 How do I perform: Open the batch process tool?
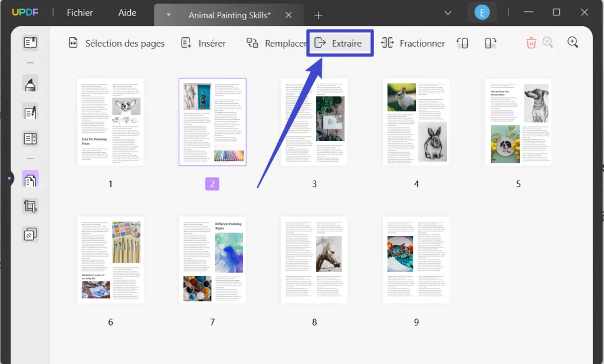point(30,234)
